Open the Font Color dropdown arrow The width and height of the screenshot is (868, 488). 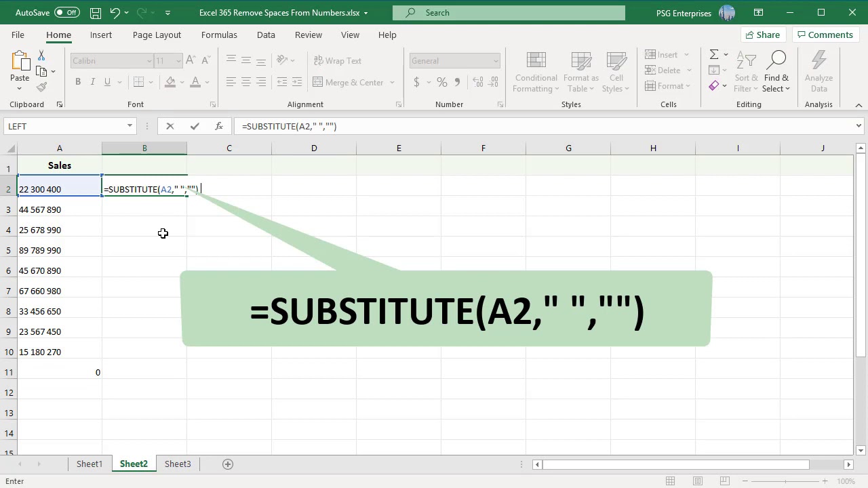[x=207, y=83]
